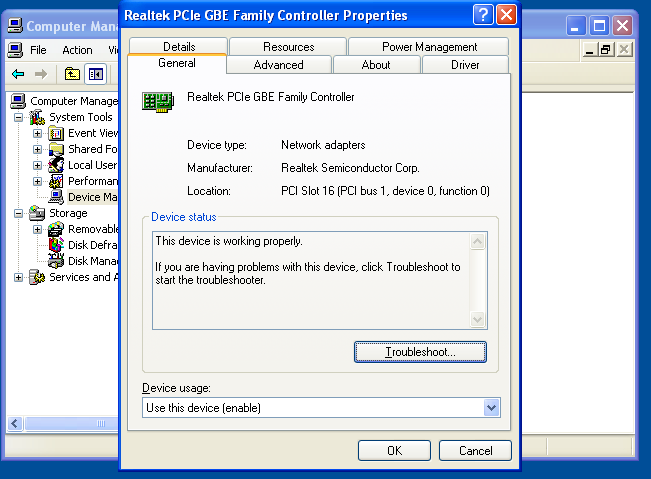
Task: Switch to the About tab
Action: 376,65
